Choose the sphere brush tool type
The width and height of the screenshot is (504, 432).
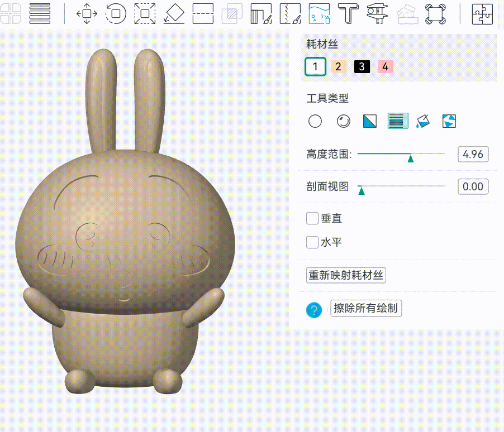[344, 121]
